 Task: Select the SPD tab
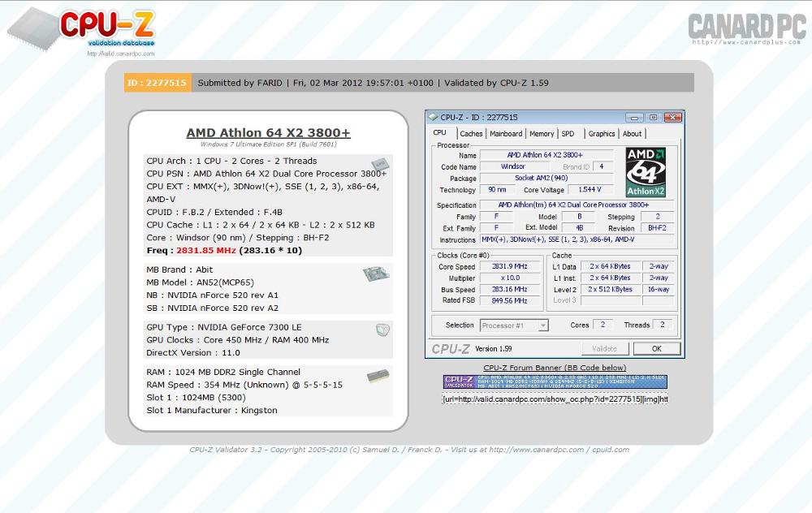(x=568, y=134)
